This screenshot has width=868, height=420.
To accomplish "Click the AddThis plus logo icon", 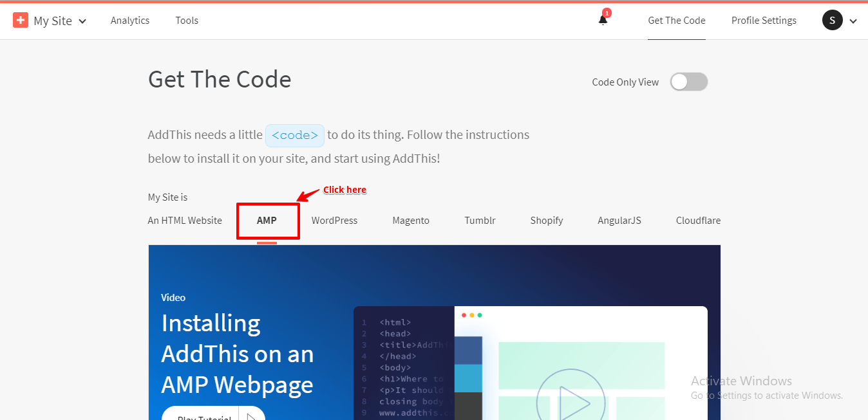I will click(x=21, y=21).
